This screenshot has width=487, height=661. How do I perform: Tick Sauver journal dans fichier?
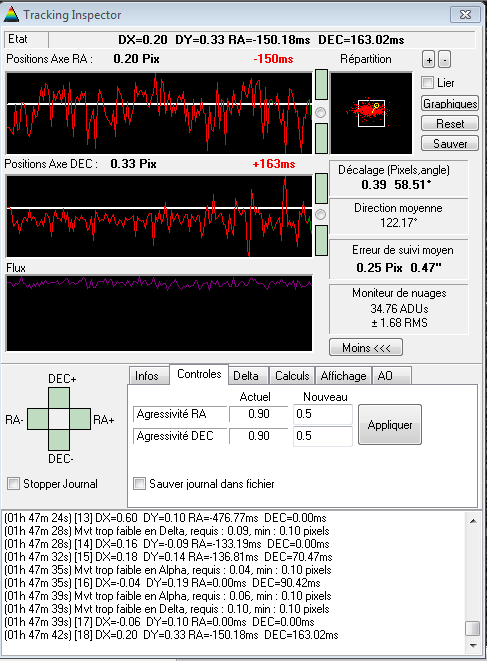click(x=139, y=484)
